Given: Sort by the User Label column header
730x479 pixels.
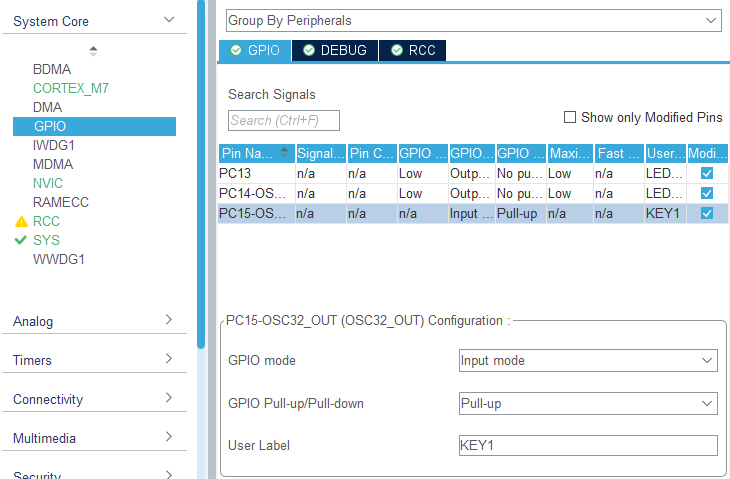Looking at the screenshot, I should (665, 154).
